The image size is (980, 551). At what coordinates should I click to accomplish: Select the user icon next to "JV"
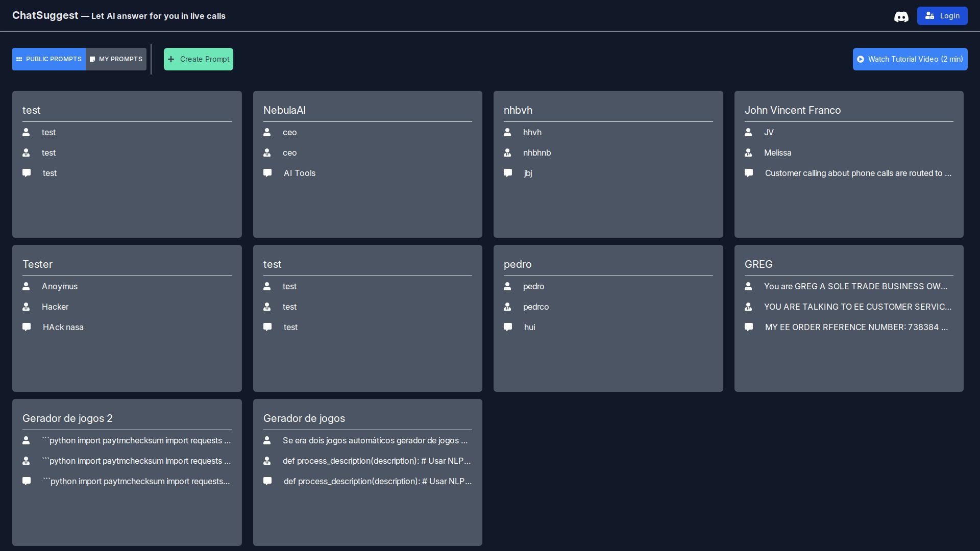pos(748,132)
